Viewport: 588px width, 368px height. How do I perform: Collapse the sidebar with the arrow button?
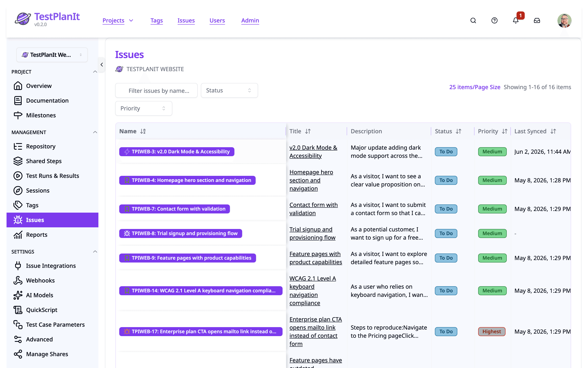[x=101, y=65]
